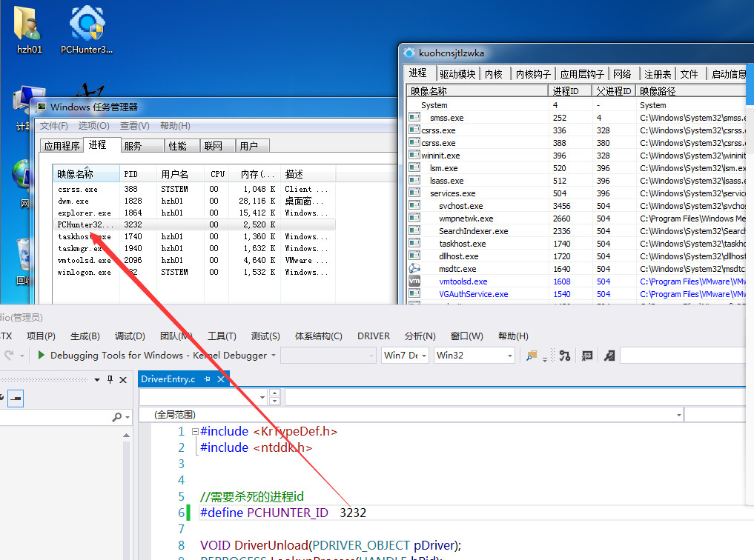The image size is (754, 560).
Task: Select explorer.exe row in Task Manager
Action: [x=194, y=213]
